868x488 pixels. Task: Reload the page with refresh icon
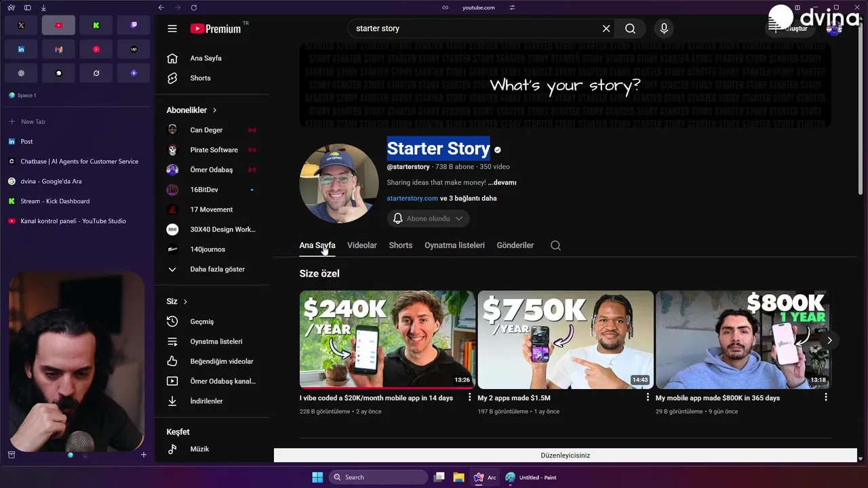[194, 7]
